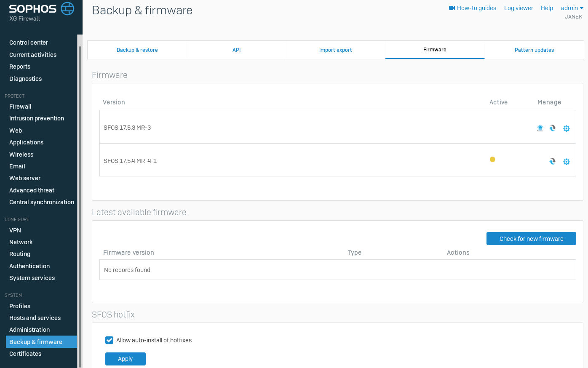The image size is (588, 368).
Task: Open the Log viewer link
Action: 519,8
